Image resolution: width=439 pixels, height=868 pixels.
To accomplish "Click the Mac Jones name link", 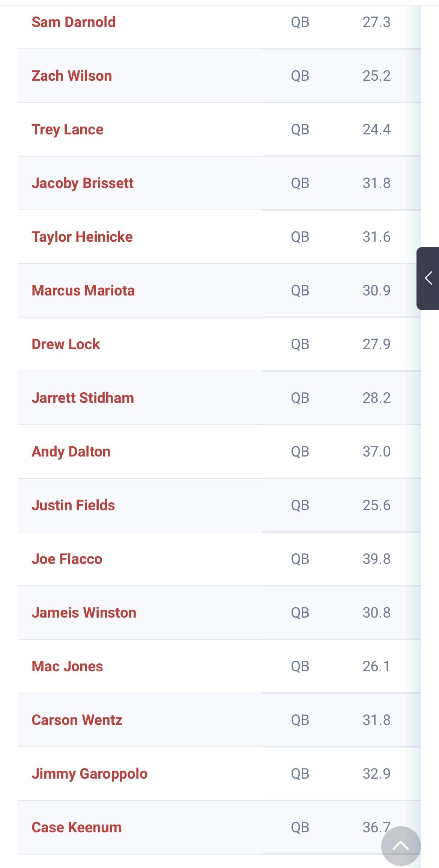I will tap(67, 667).
